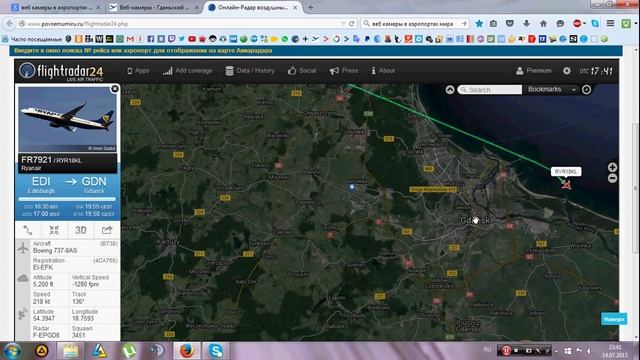View the Ryanair aircraft photo
This screenshot has height=360, width=640.
pos(67,119)
